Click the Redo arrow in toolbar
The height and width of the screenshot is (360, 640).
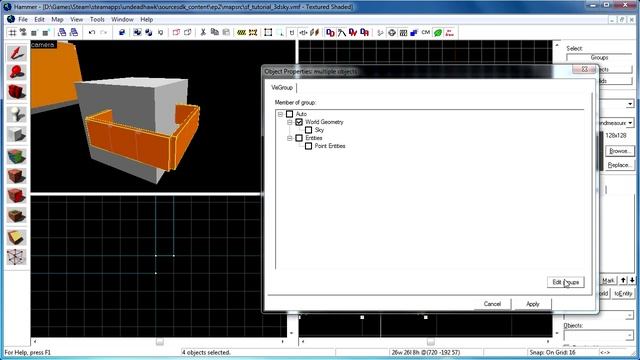pyautogui.click(x=104, y=33)
